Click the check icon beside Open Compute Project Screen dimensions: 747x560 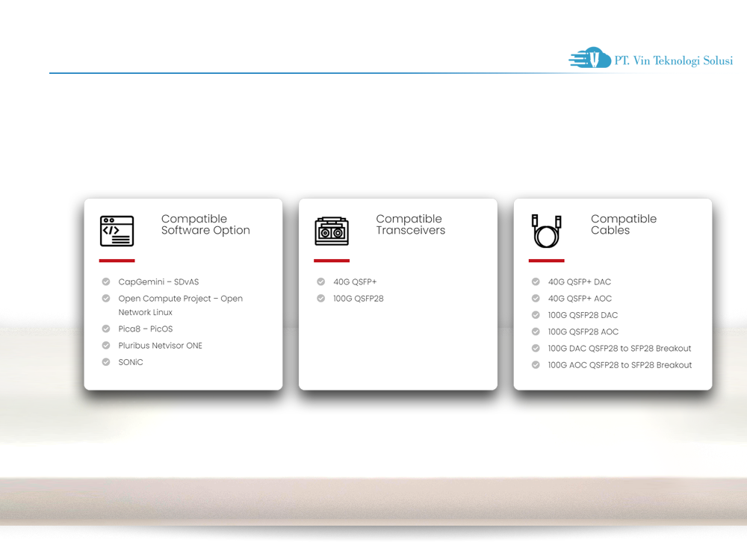(x=106, y=298)
